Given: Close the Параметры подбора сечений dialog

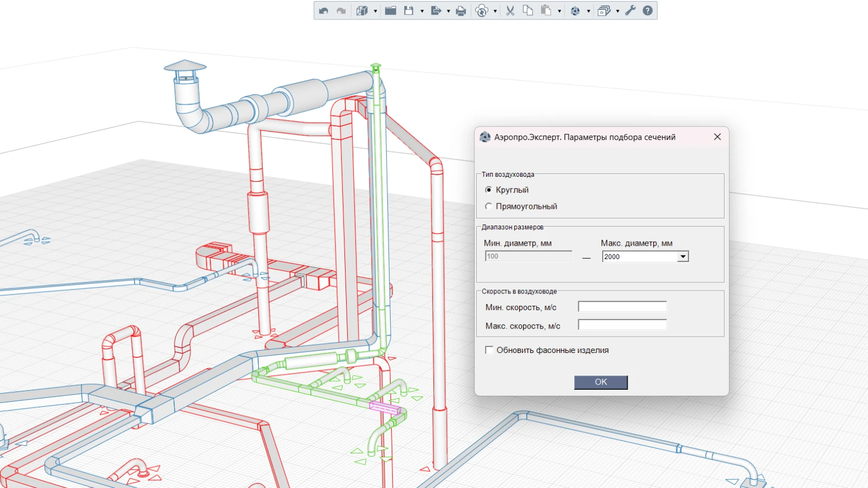Looking at the screenshot, I should point(717,137).
